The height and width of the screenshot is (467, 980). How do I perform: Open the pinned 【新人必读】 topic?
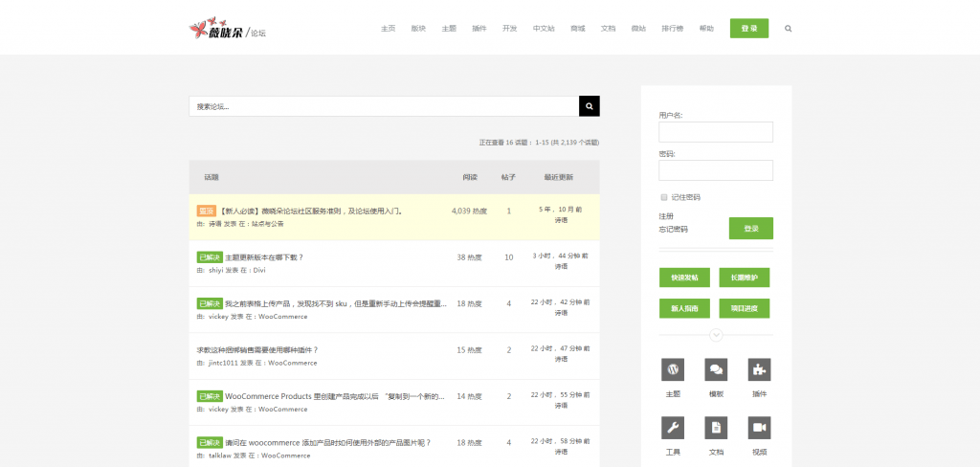pyautogui.click(x=311, y=211)
